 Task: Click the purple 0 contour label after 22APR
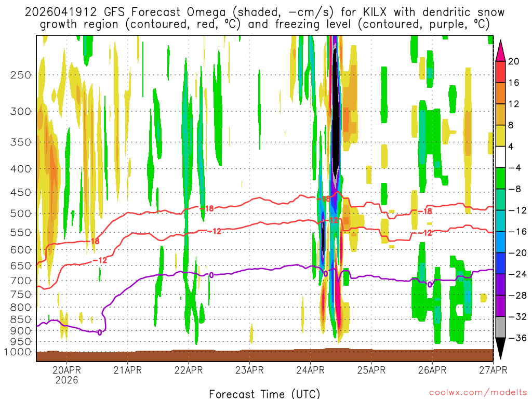tap(211, 275)
